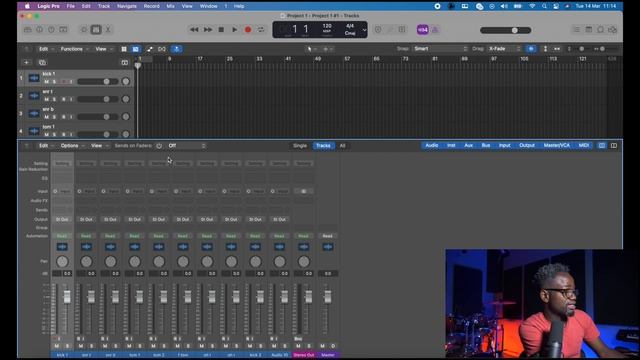Viewport: 640px width, 360px height.
Task: Turn the kick 1 track header pan knob
Action: coord(126,82)
